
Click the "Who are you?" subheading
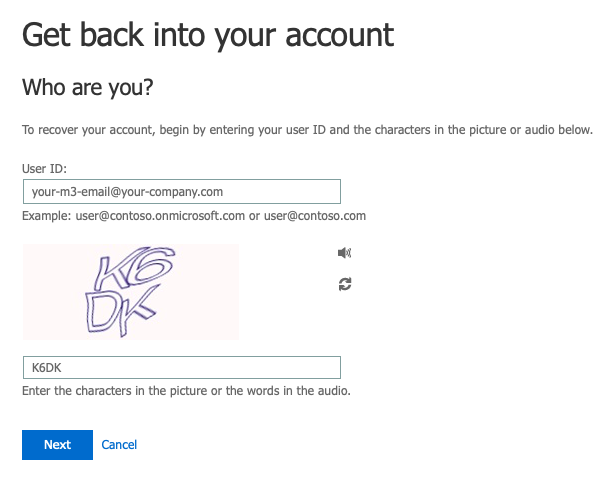pos(87,88)
